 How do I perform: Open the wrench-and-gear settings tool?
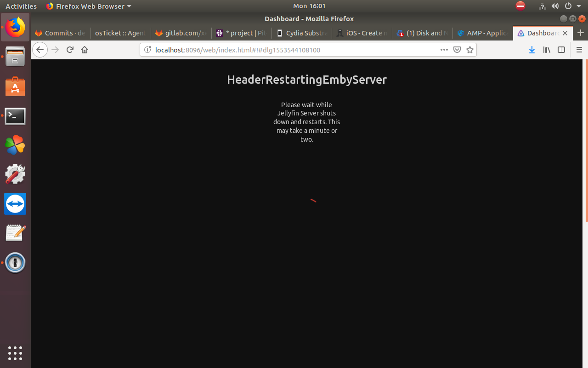pyautogui.click(x=15, y=174)
